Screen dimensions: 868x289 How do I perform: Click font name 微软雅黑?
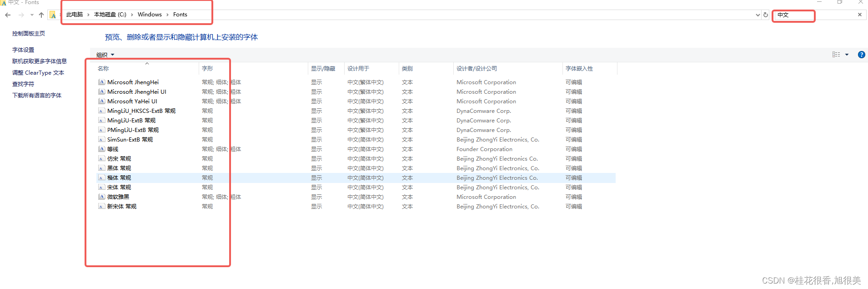118,197
